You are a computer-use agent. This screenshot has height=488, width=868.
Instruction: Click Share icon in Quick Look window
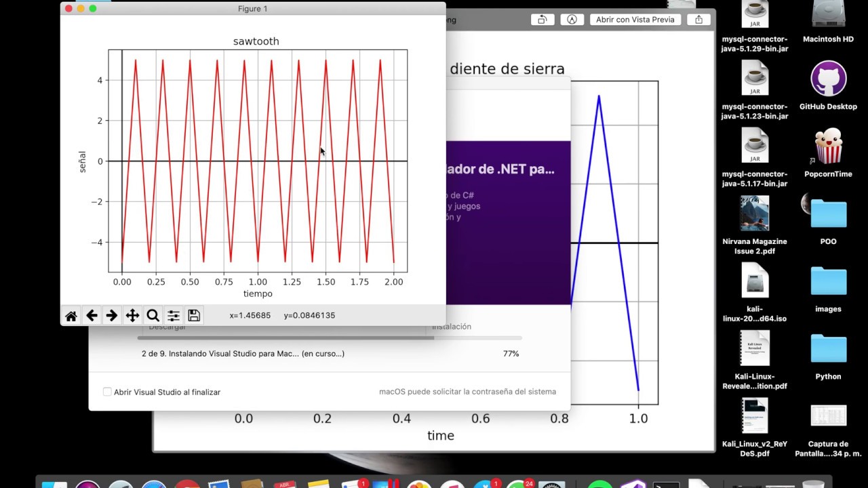pos(698,20)
